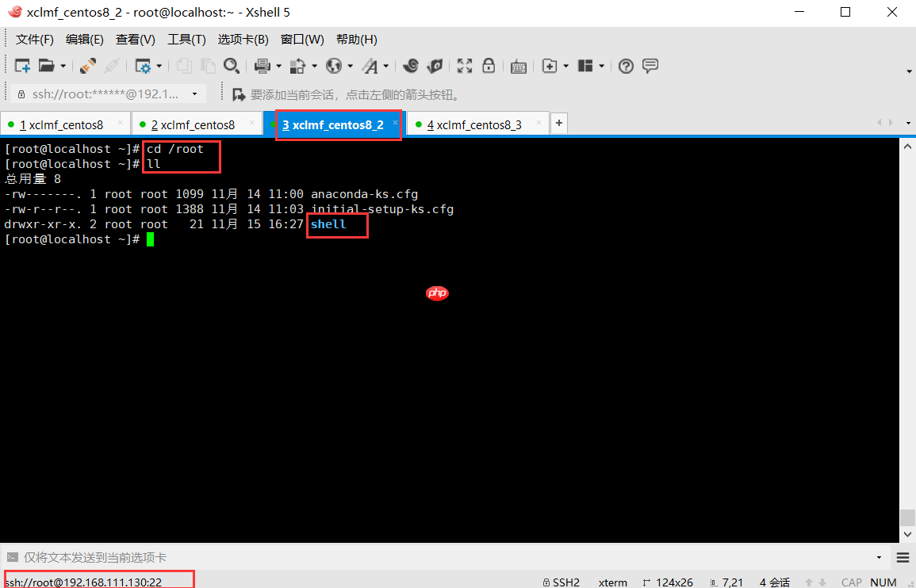Click the layout arrangement icon
The height and width of the screenshot is (588, 916).
[x=584, y=66]
